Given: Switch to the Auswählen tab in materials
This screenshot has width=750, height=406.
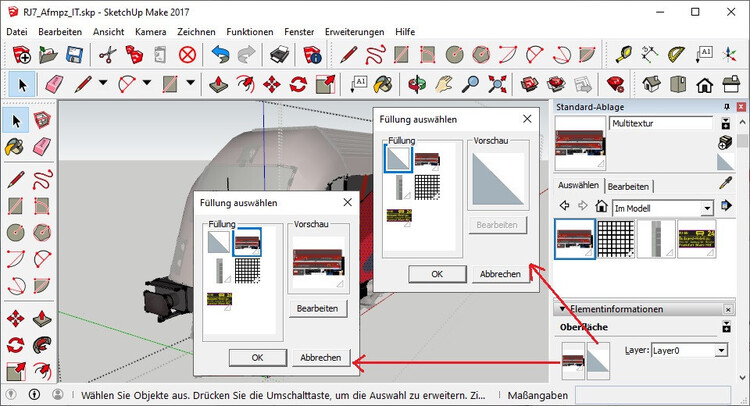Looking at the screenshot, I should [578, 185].
